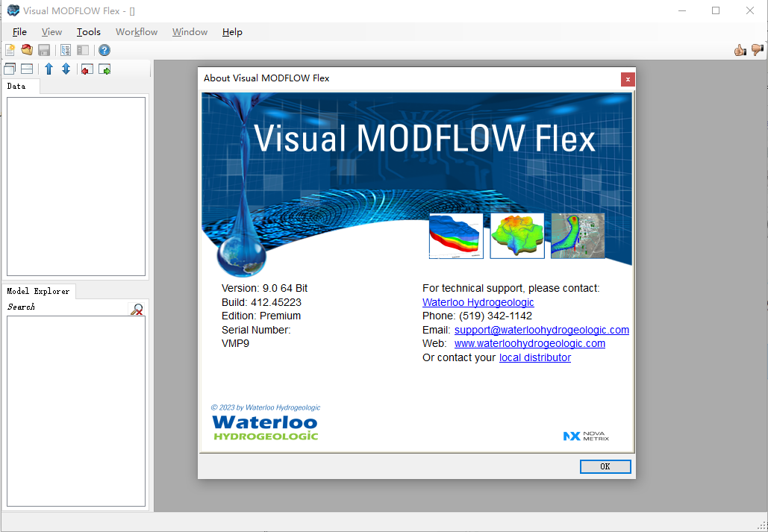This screenshot has height=532, width=768.
Task: Select the tile windows icon
Action: (x=25, y=68)
